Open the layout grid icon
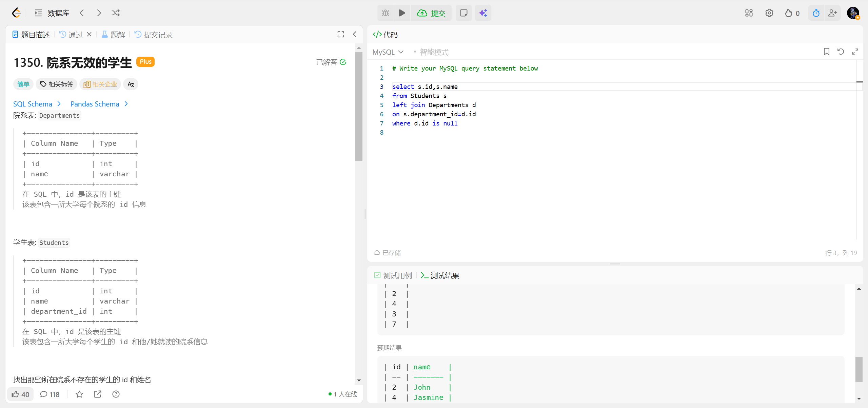Screen dimensions: 868x408 [x=749, y=13]
